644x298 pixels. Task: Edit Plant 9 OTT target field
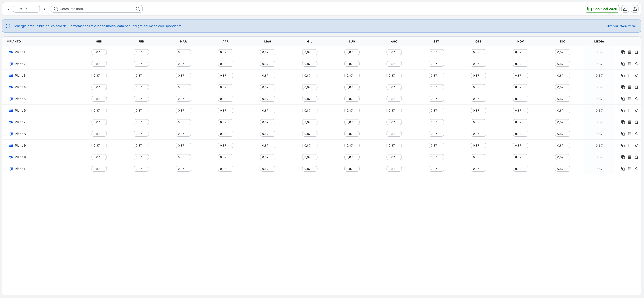click(x=478, y=146)
